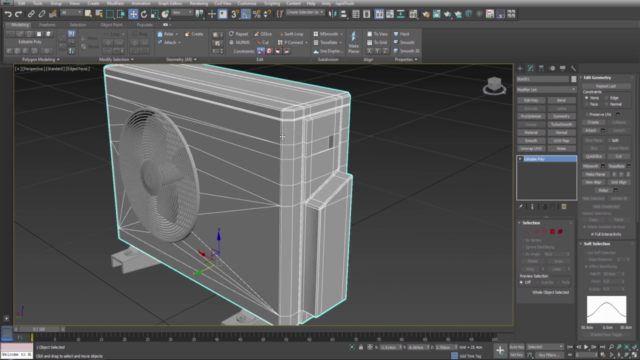Click the Play Animation button
640x360 pixels.
click(586, 347)
